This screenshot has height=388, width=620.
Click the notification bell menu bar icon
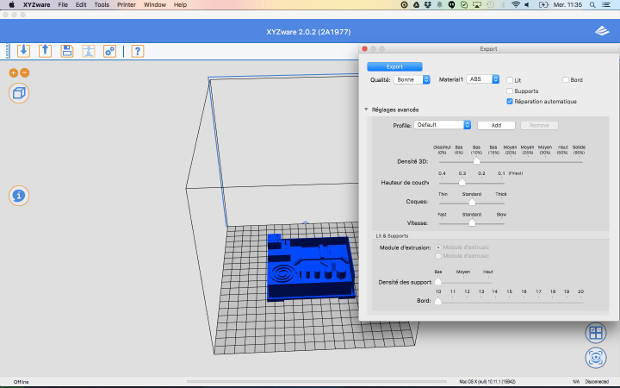click(x=440, y=5)
